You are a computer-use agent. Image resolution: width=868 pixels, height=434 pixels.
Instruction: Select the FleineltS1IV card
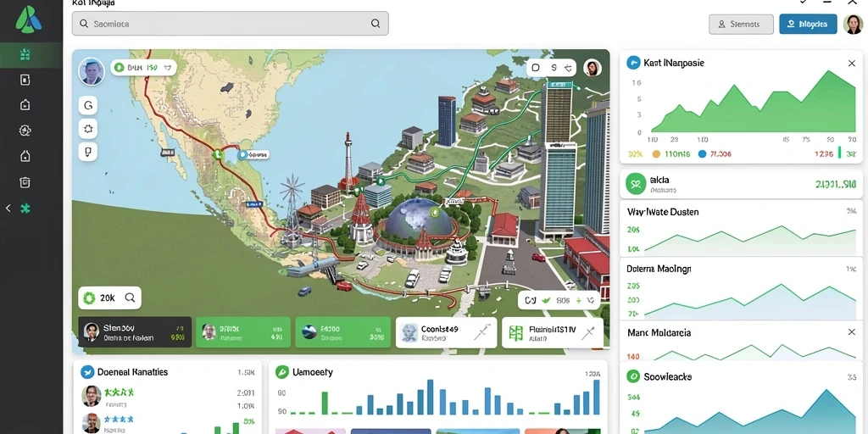(x=553, y=332)
